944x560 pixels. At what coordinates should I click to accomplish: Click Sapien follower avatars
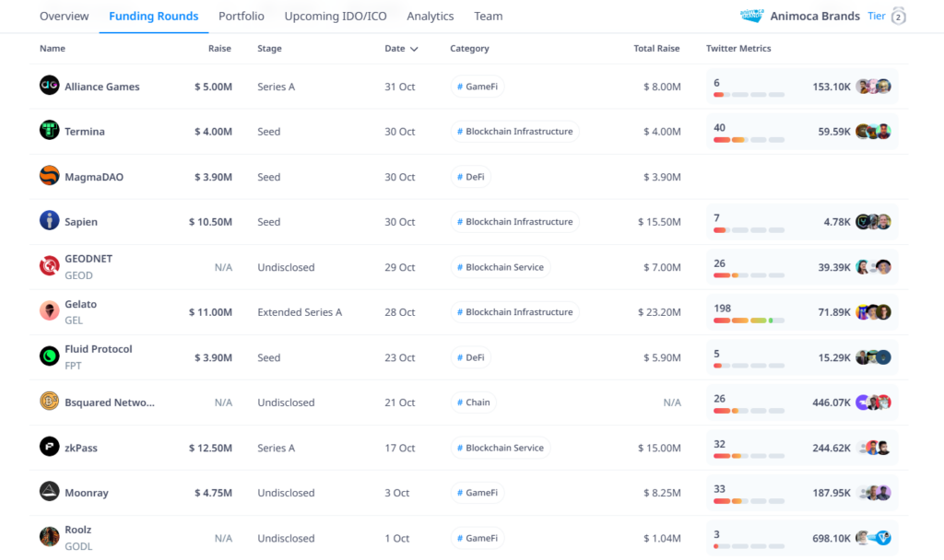[874, 221]
